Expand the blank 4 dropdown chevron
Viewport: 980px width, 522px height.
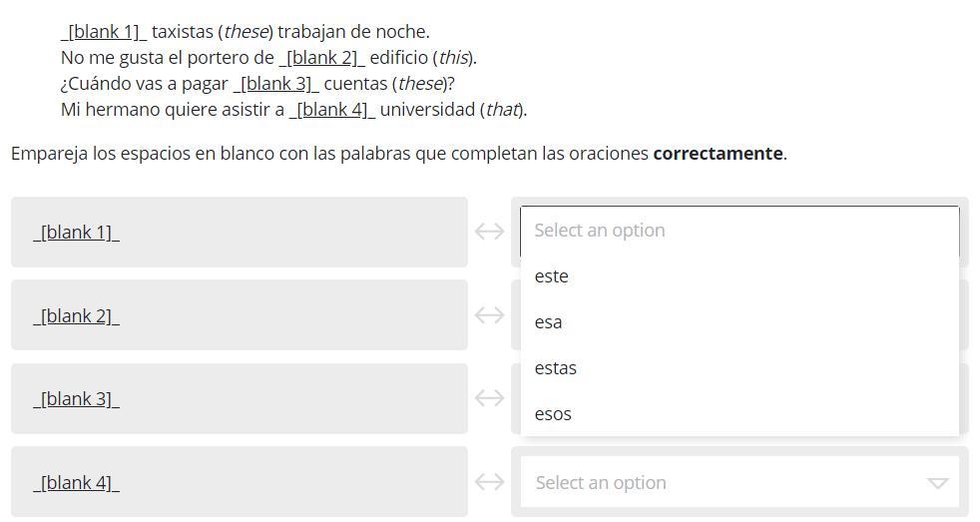click(936, 483)
